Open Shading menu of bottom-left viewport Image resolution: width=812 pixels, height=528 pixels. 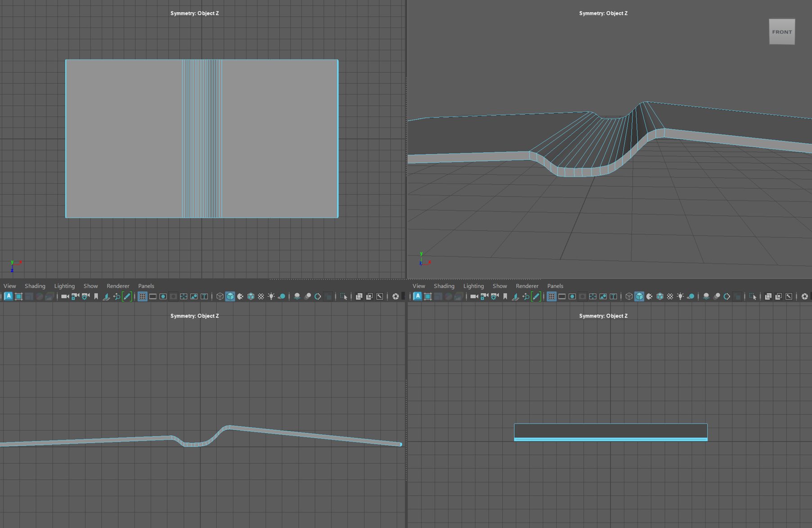[35, 286]
